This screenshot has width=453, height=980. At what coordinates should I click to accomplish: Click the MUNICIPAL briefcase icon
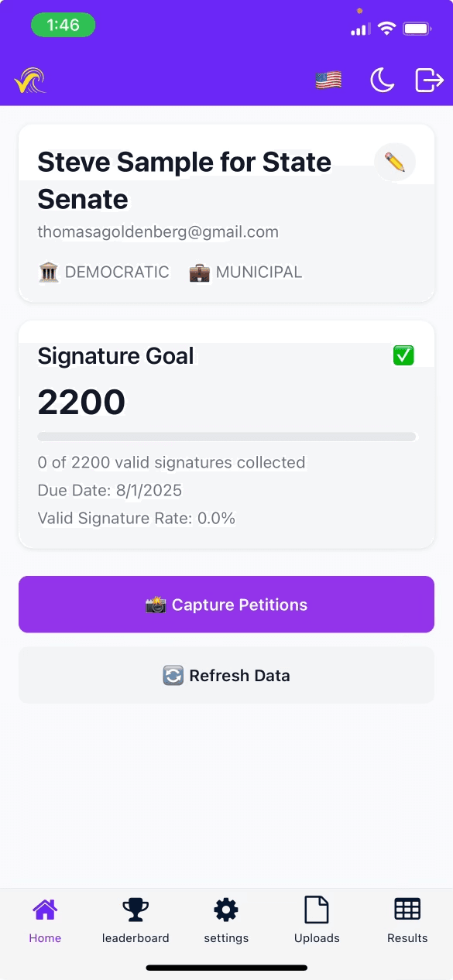(199, 272)
